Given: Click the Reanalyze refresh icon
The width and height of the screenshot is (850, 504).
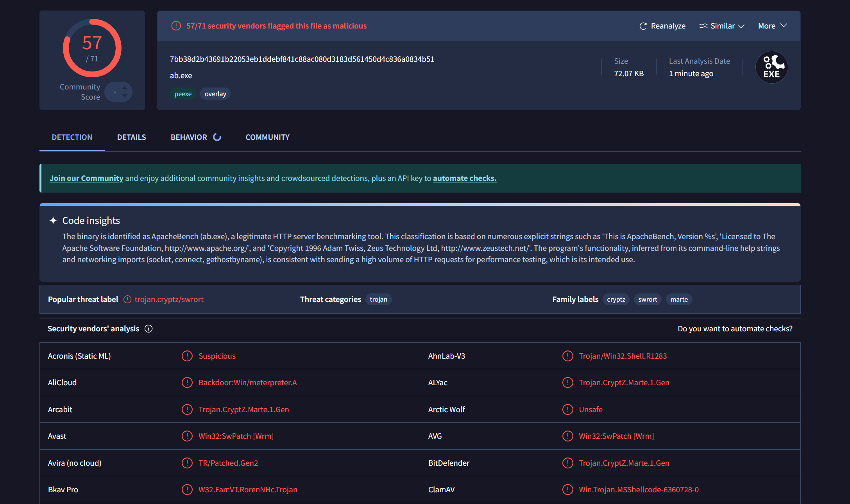Looking at the screenshot, I should pyautogui.click(x=642, y=26).
